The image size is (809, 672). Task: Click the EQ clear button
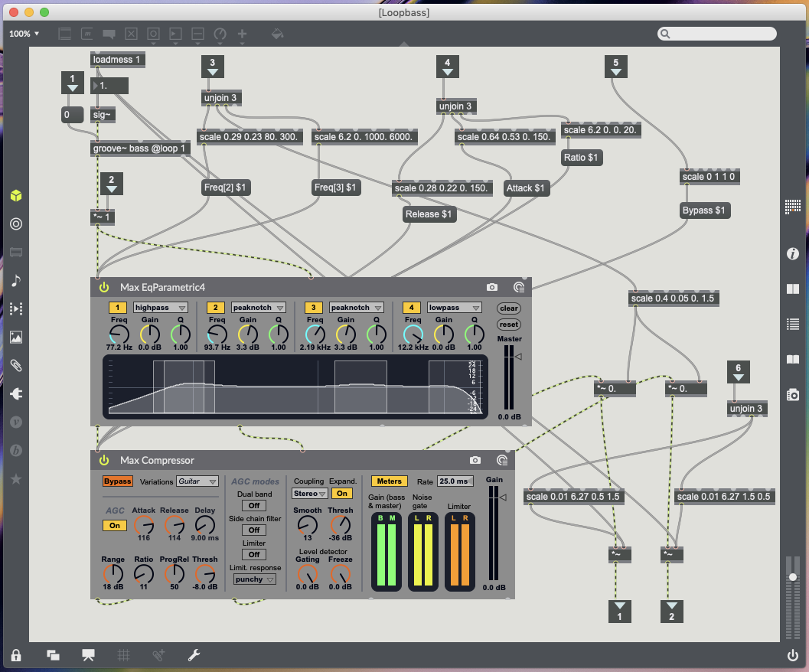coord(508,308)
